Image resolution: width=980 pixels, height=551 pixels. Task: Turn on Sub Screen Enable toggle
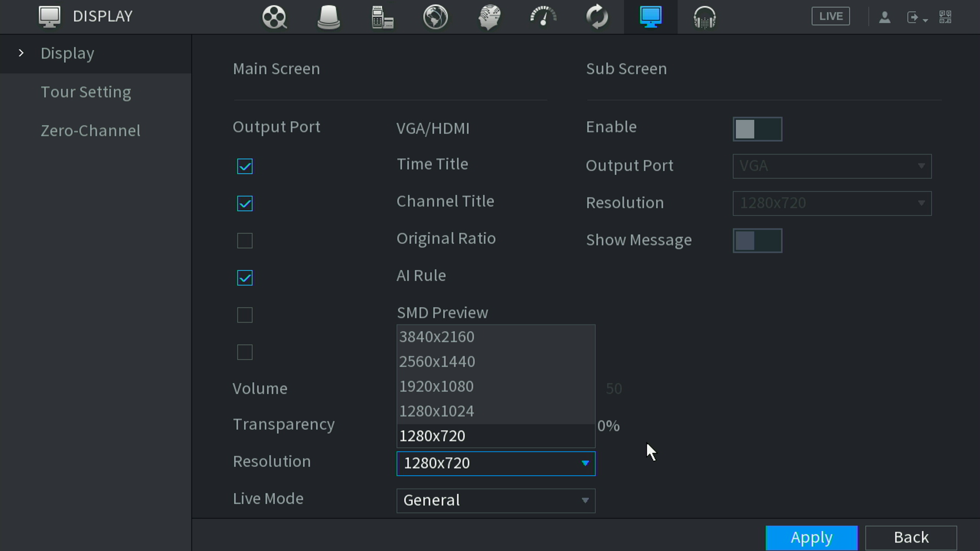[757, 129]
